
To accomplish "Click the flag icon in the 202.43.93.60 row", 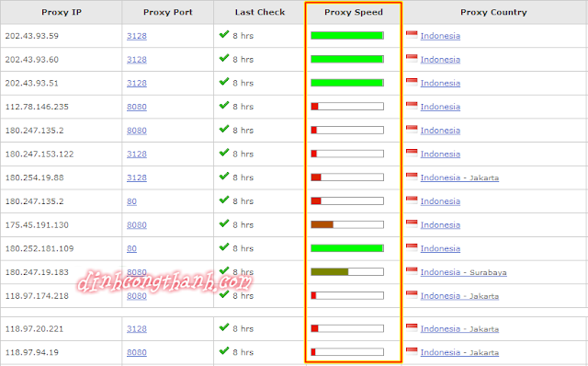I will [x=412, y=58].
